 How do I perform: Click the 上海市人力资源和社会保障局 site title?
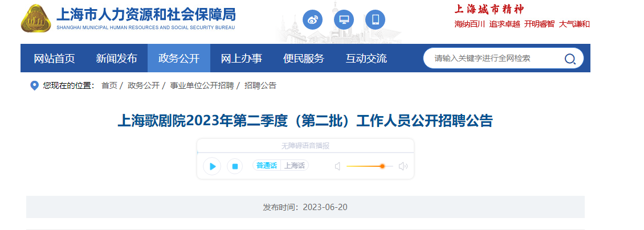coord(146,15)
